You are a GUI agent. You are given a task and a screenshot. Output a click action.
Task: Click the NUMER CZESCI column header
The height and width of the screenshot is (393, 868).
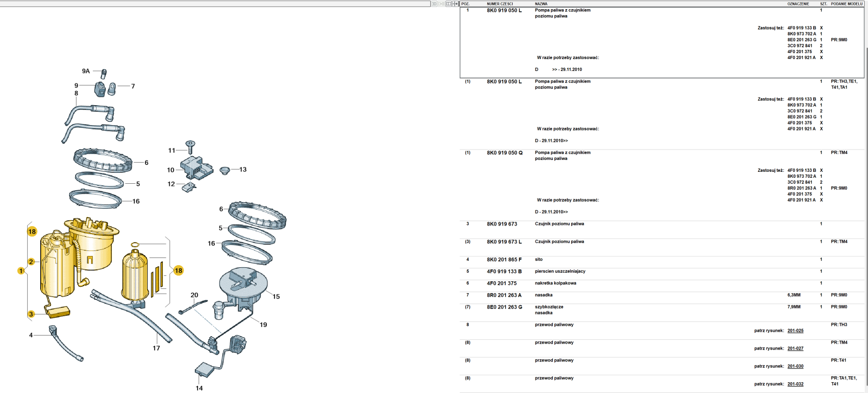[500, 4]
